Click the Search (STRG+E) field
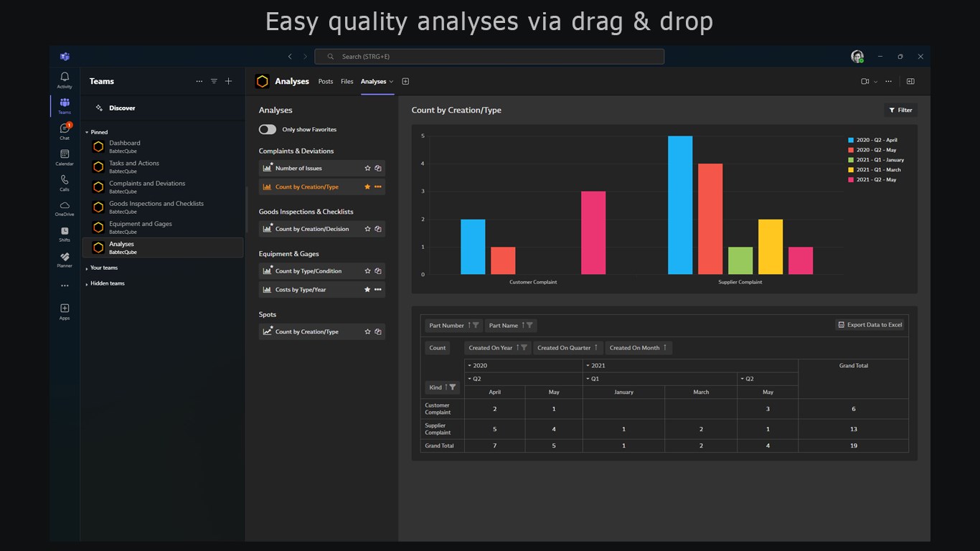The width and height of the screenshot is (980, 551). (489, 57)
